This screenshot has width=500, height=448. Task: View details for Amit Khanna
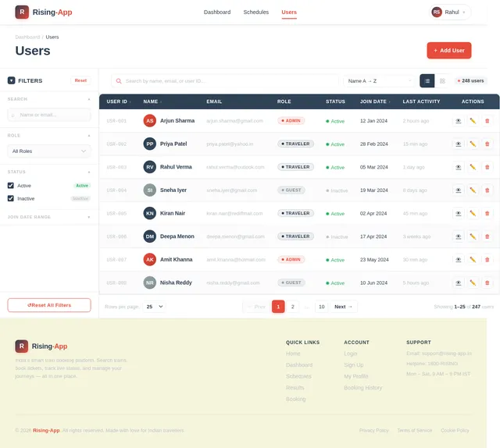click(459, 260)
